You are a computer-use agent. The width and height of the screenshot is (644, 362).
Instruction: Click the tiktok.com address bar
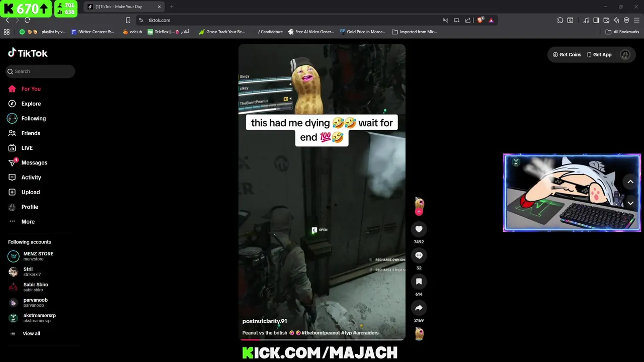click(289, 20)
